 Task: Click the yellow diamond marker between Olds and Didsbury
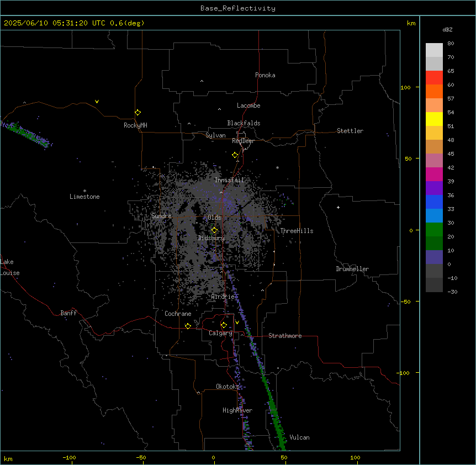214,230
